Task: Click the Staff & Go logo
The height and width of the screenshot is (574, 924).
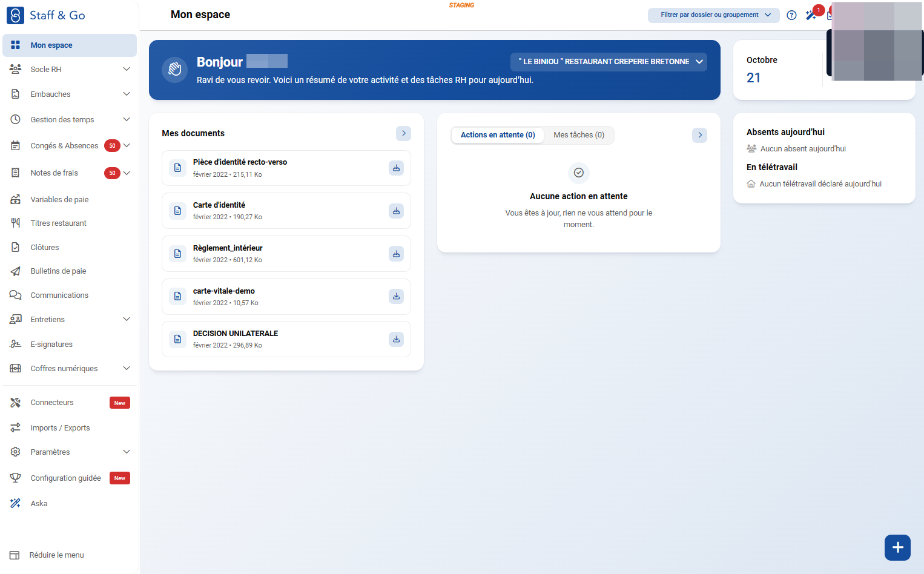Action: (46, 15)
